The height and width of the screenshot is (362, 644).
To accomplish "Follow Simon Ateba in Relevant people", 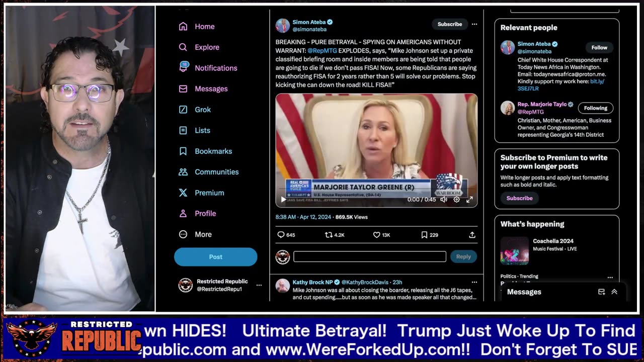I will (x=599, y=47).
